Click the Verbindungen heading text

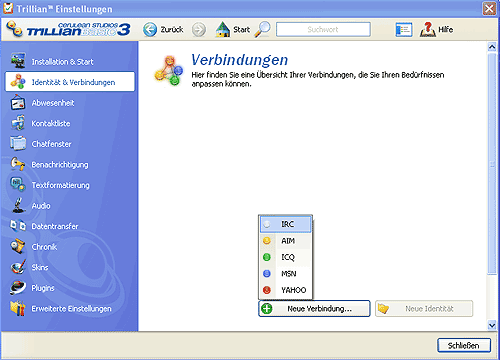click(x=240, y=60)
